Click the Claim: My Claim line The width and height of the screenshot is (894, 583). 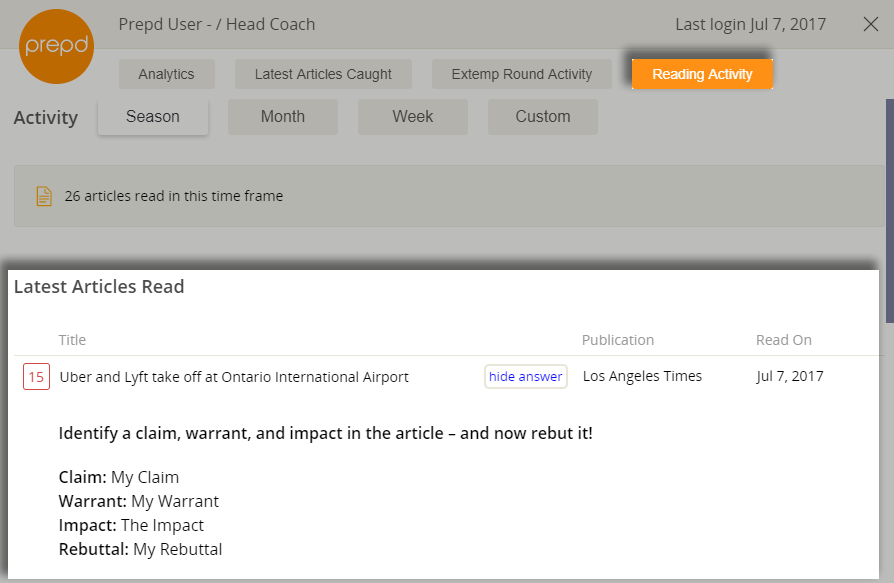(x=119, y=477)
